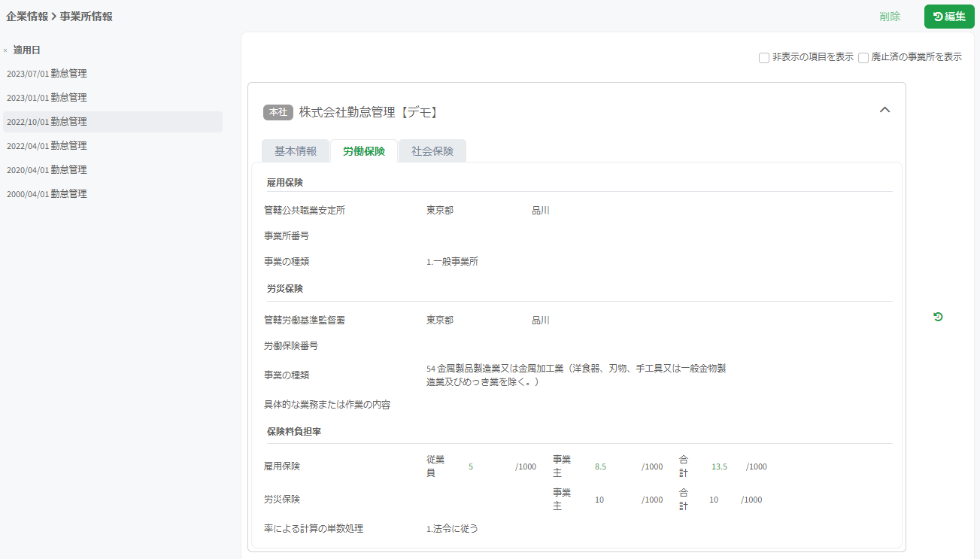Click the 雇用保険 section heading
Screen dimensions: 980x559
tap(285, 183)
